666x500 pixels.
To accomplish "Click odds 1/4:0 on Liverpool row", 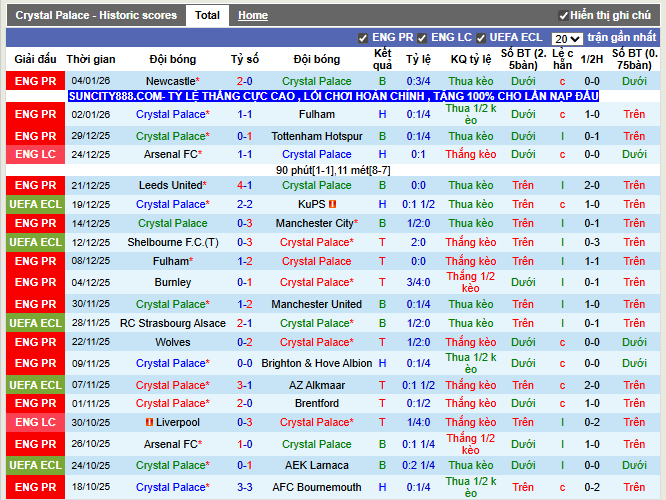I will point(418,423).
